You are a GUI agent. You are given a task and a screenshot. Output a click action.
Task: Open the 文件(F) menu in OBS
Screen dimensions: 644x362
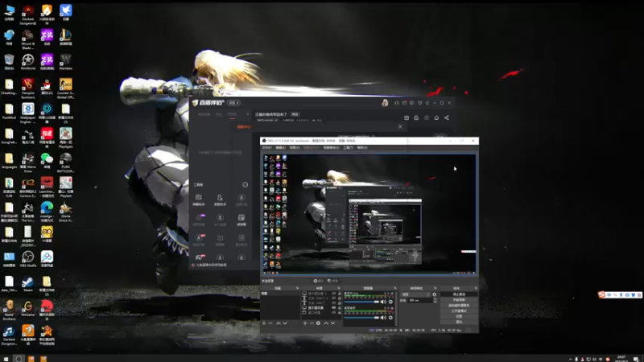point(267,147)
